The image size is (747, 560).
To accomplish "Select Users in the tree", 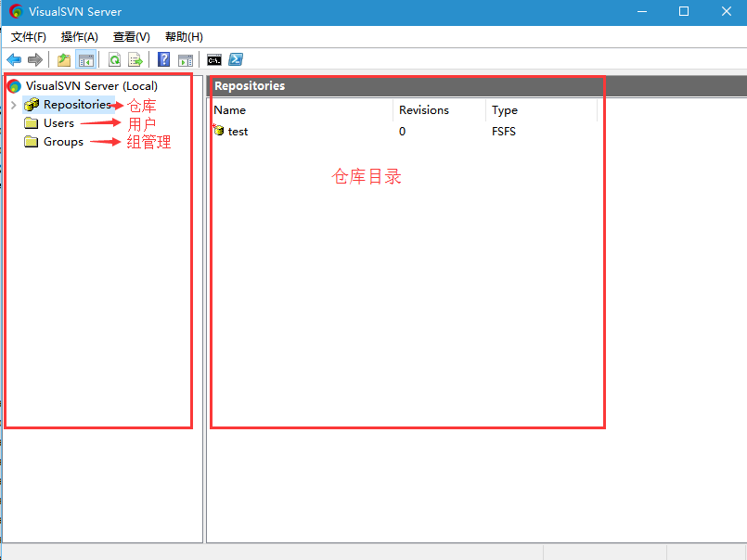I will coord(58,123).
